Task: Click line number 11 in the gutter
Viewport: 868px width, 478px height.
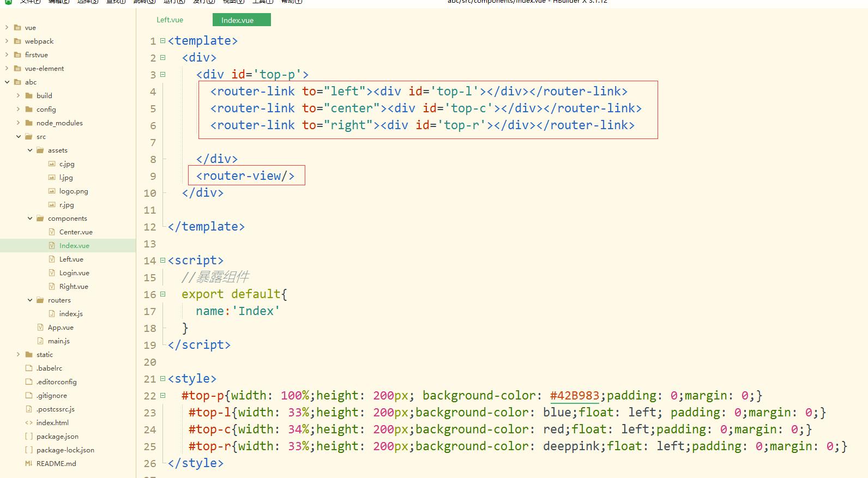Action: [150, 210]
